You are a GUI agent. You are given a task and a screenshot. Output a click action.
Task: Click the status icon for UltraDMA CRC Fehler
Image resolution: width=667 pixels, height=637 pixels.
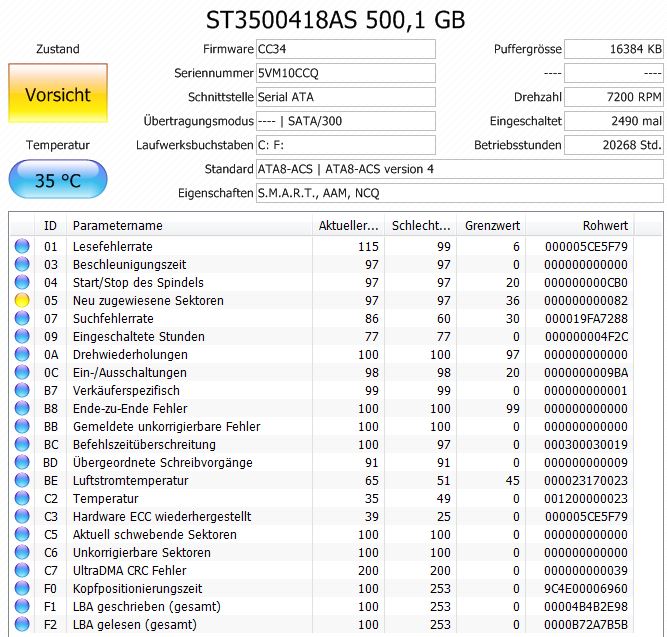click(22, 570)
